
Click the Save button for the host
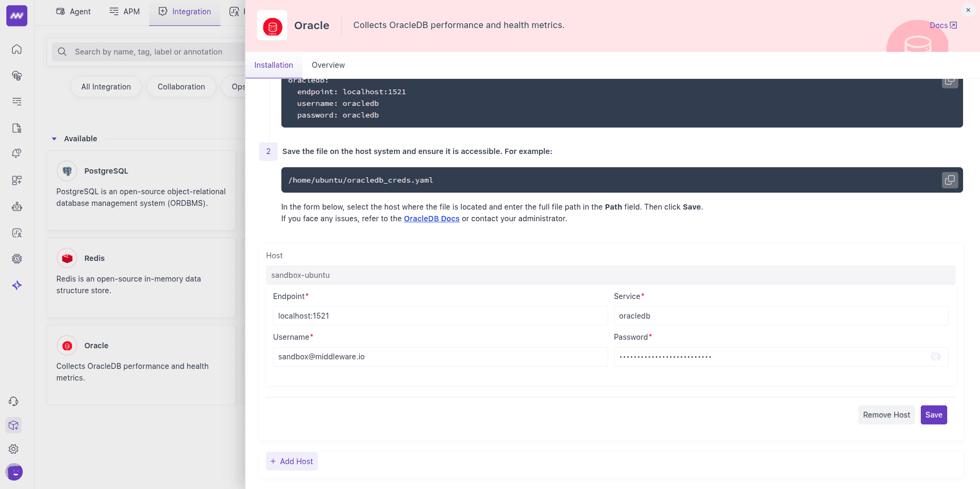pos(933,414)
